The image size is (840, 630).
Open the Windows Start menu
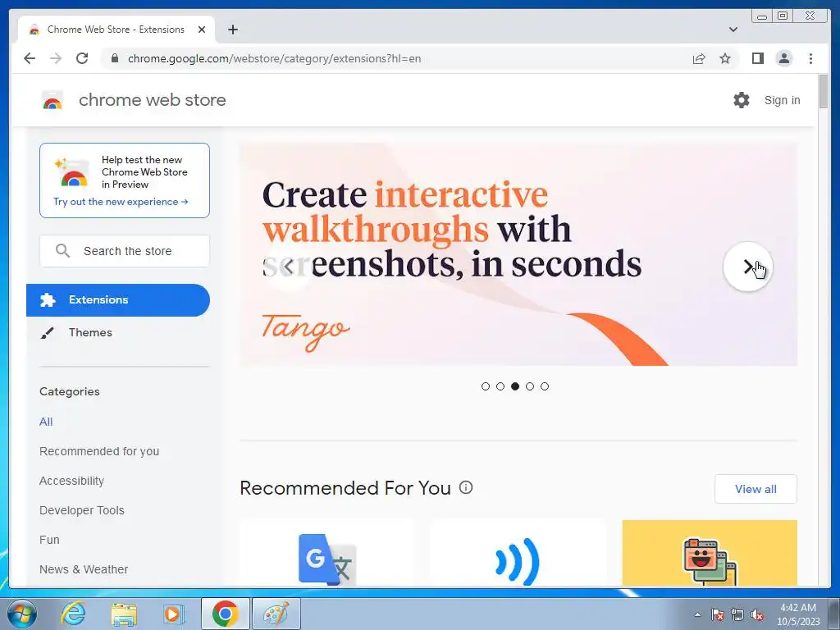point(21,614)
